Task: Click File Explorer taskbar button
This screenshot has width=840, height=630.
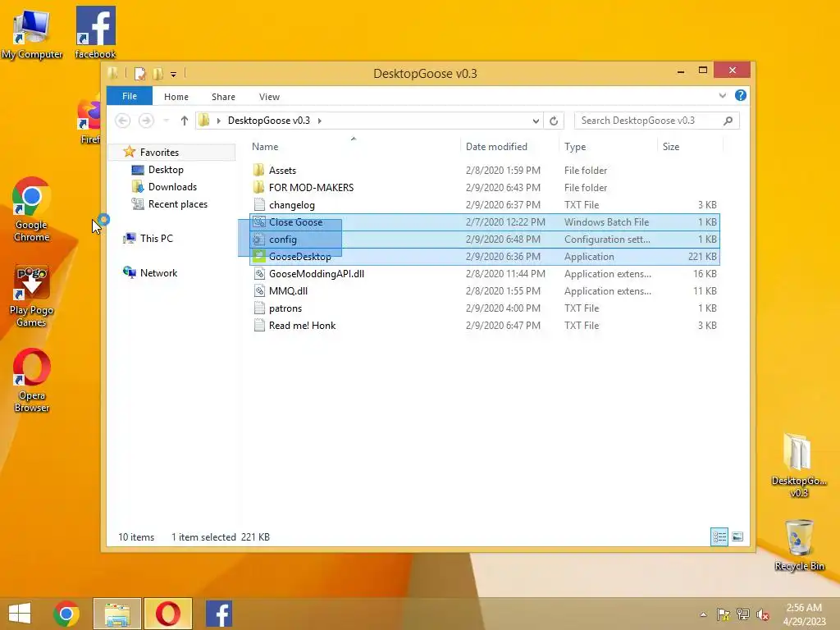Action: pyautogui.click(x=117, y=614)
